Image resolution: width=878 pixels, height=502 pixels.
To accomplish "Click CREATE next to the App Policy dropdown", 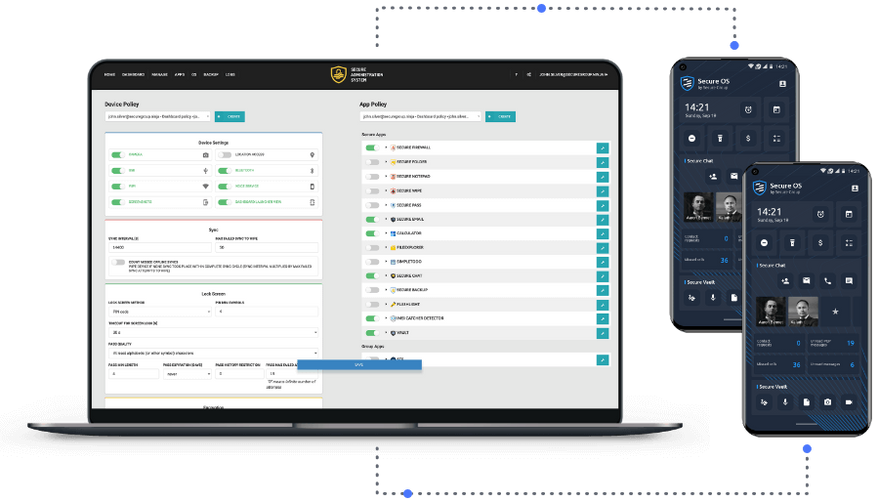I will (500, 116).
